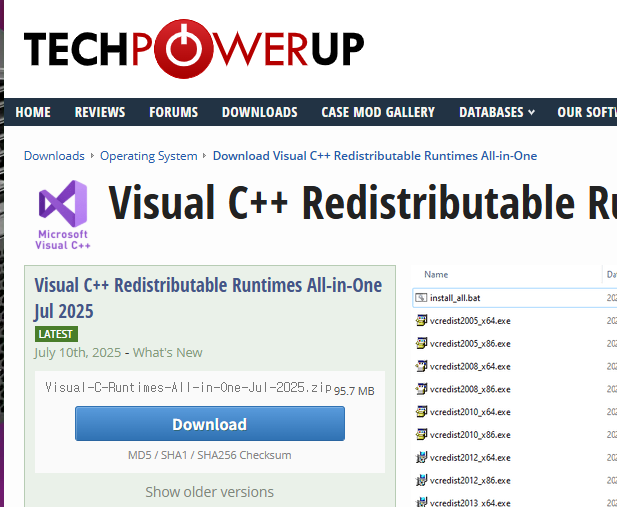Click the 95.7 MB file size text
Viewport: 617px width, 507px height.
click(x=354, y=391)
